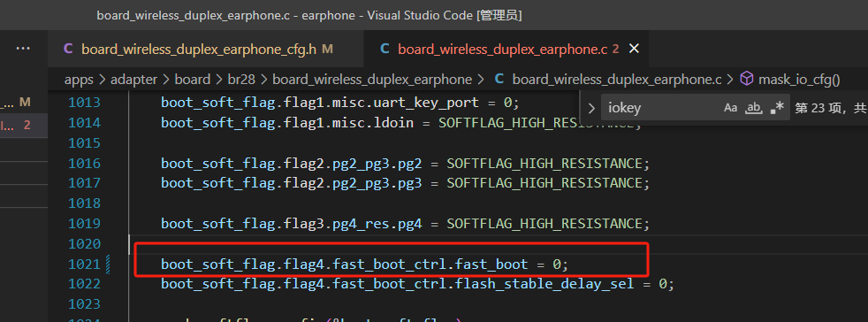The height and width of the screenshot is (322, 868).
Task: Switch to board_wireless_duplex_earphone_cfg.h tab
Action: click(x=199, y=49)
